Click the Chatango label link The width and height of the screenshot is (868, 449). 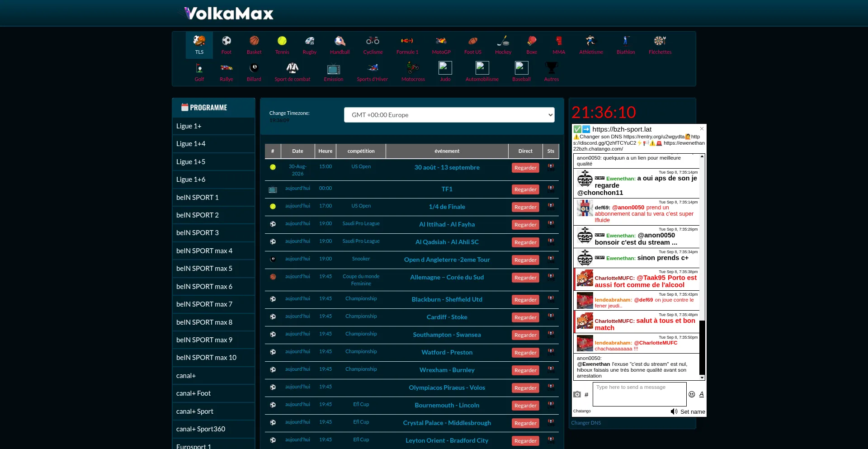tap(582, 411)
